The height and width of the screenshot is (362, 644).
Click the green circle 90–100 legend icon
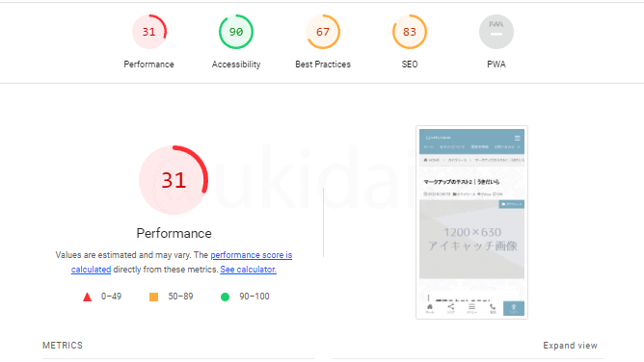[x=225, y=297]
